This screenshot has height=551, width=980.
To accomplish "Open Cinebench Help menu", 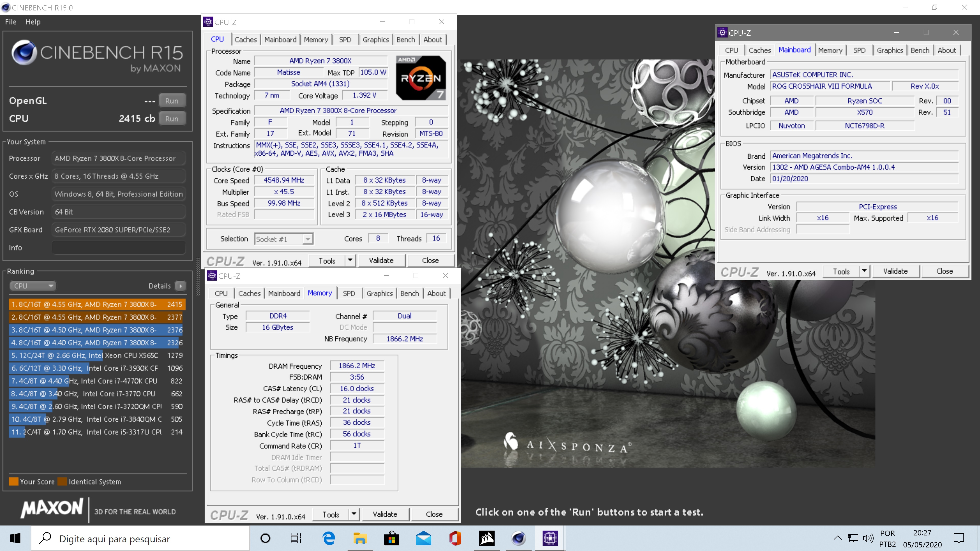I will coord(33,22).
